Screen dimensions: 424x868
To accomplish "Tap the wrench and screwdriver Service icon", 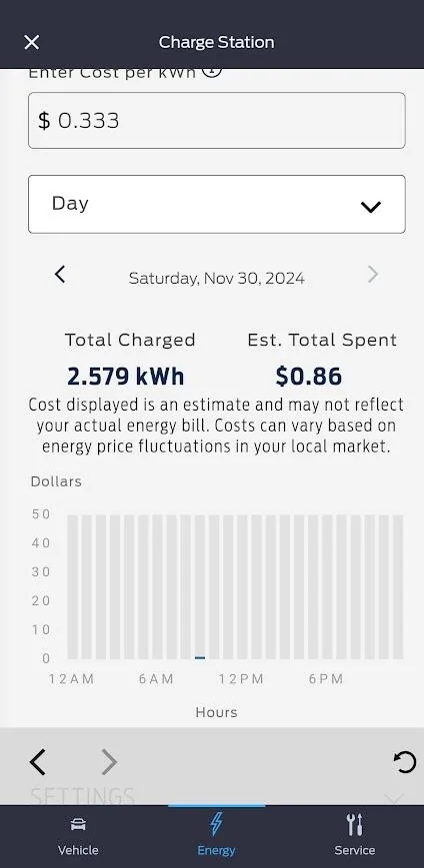I will pyautogui.click(x=355, y=825).
